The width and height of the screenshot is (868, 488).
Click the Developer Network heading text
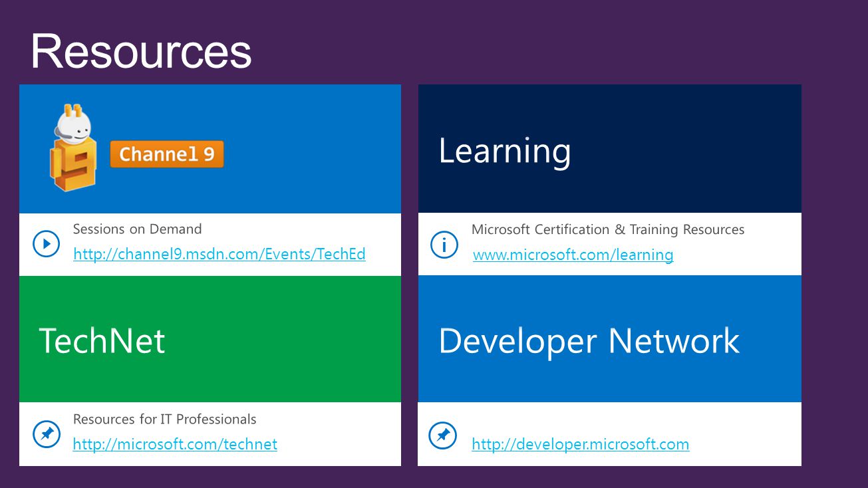tap(589, 342)
